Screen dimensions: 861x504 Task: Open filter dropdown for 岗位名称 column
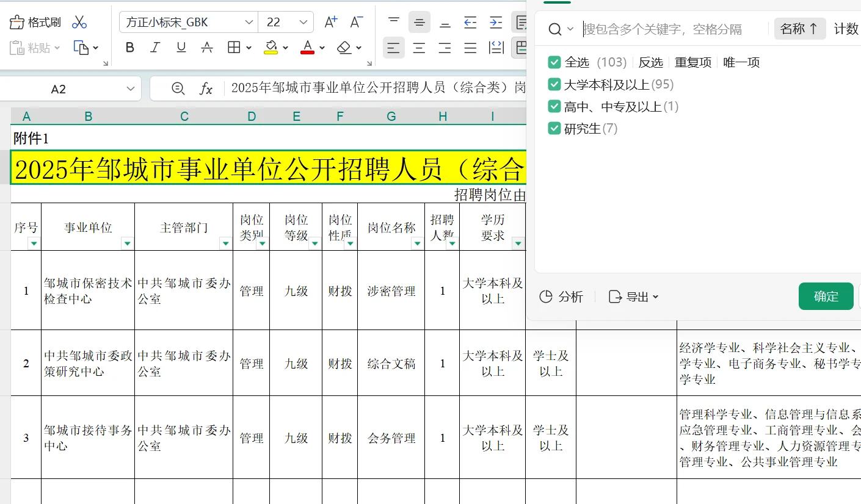click(x=418, y=243)
